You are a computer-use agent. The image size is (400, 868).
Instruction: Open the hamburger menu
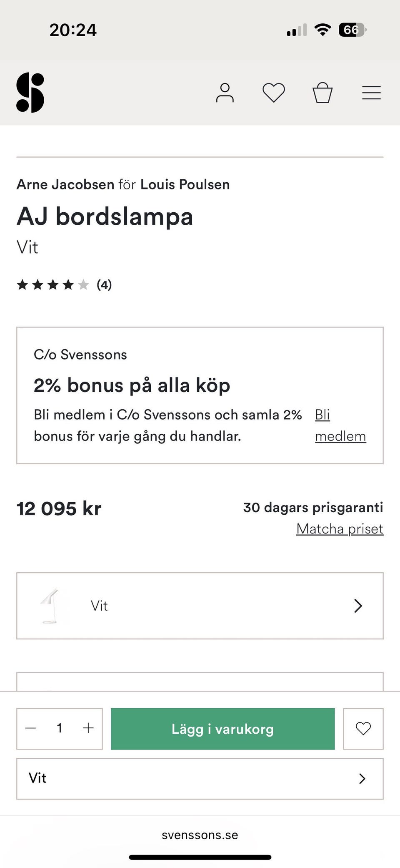click(371, 93)
